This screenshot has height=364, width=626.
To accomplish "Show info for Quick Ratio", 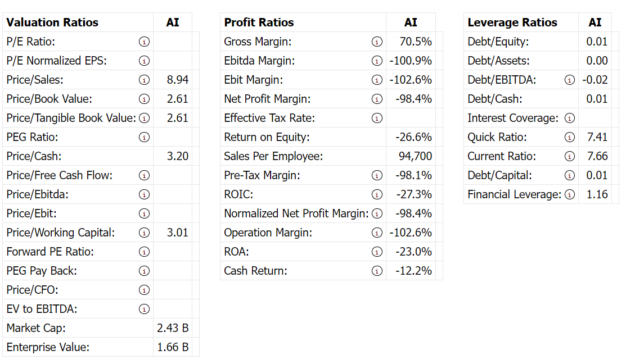I will point(570,137).
